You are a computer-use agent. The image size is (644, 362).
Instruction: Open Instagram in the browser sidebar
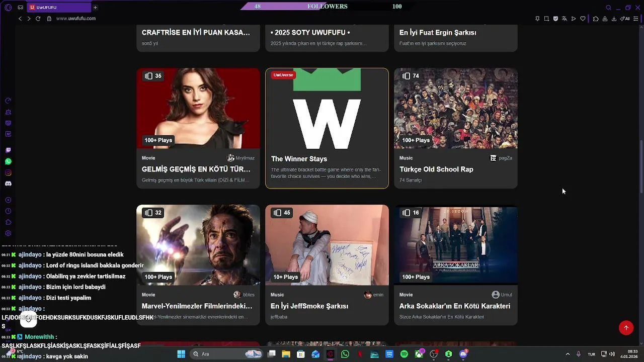pos(8,172)
